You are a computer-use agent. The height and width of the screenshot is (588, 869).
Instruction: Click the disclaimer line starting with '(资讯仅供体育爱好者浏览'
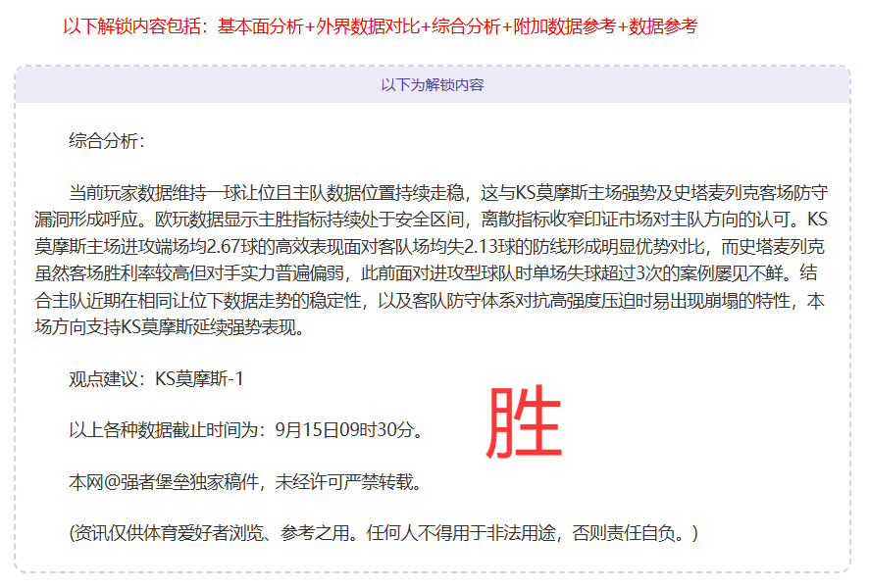[383, 533]
